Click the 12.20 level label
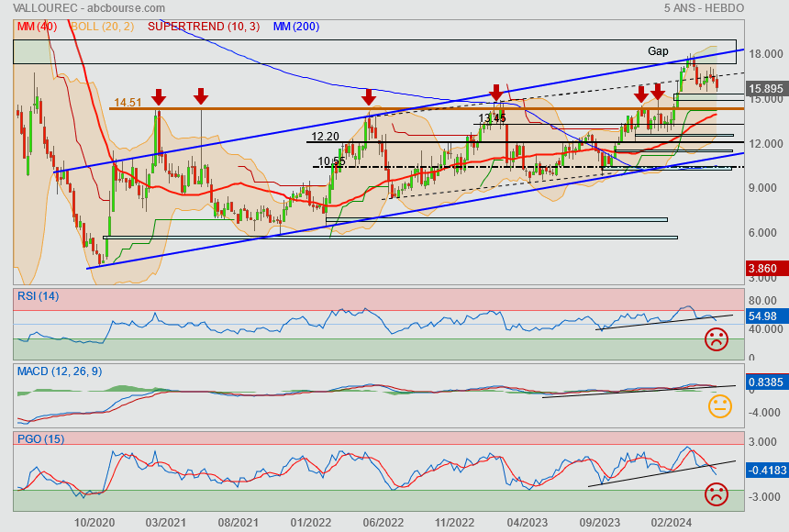789x532 pixels. point(325,137)
